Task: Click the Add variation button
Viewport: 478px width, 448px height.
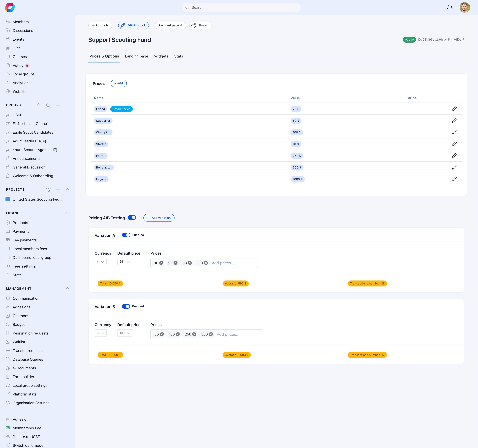Action: click(x=159, y=218)
